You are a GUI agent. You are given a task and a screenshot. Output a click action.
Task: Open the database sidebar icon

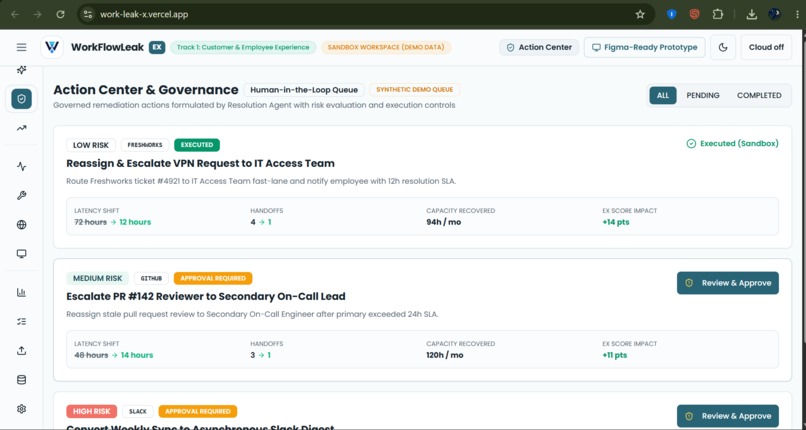(22, 380)
